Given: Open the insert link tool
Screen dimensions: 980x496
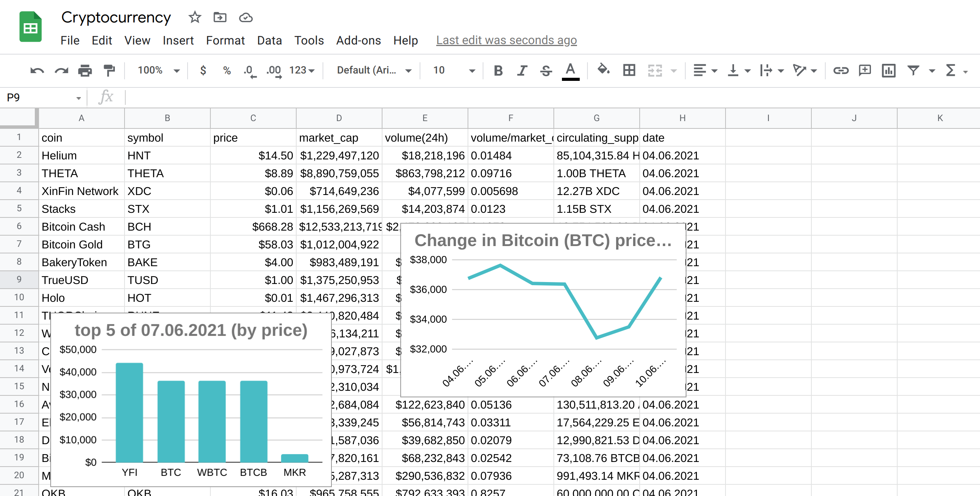Looking at the screenshot, I should [841, 70].
